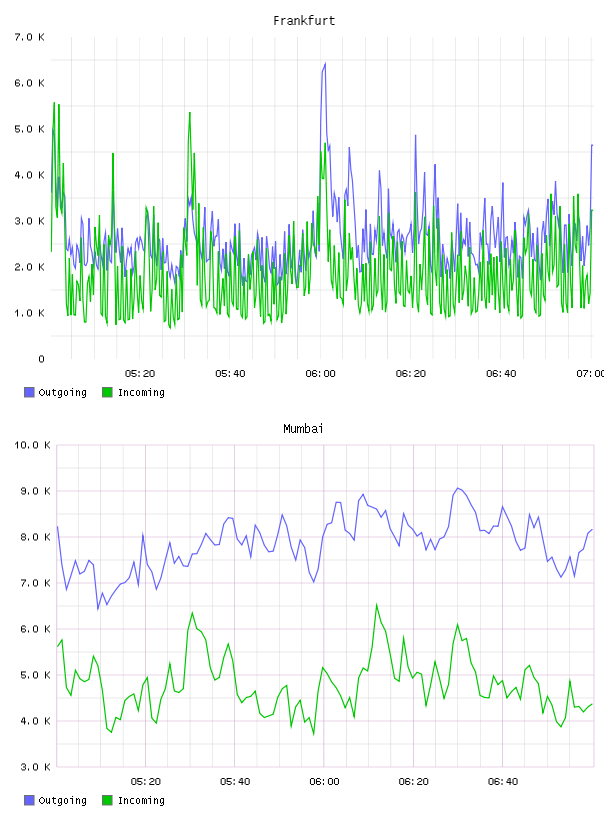Click the 10.0 K label on Mumbai axis
608x816 pixels.
[32, 445]
